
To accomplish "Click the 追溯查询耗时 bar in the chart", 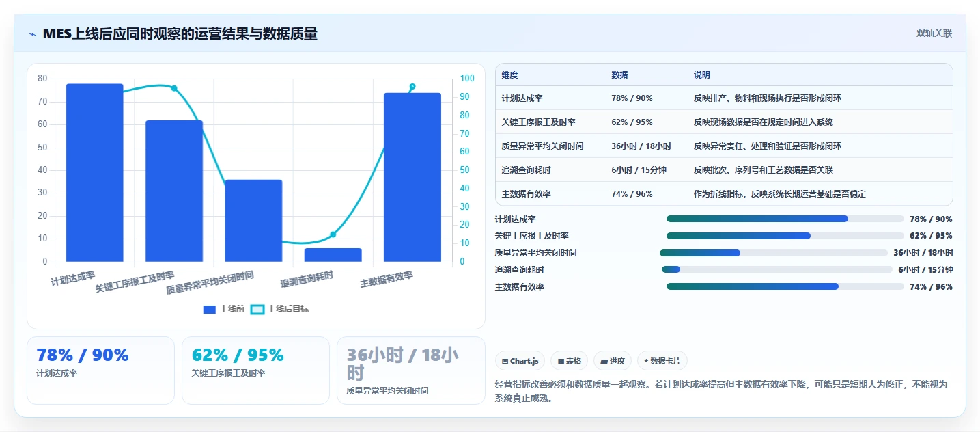I will [333, 255].
